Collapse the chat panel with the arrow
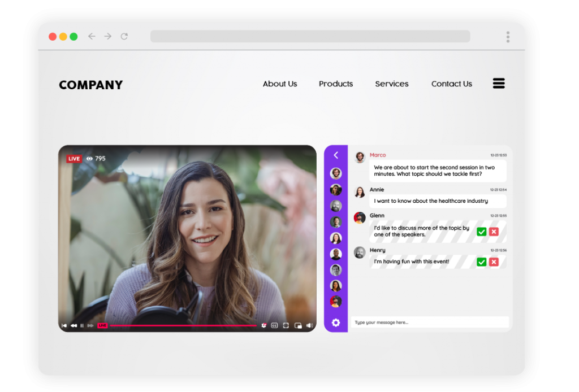Viewport: 579px width, 392px height. pos(336,155)
